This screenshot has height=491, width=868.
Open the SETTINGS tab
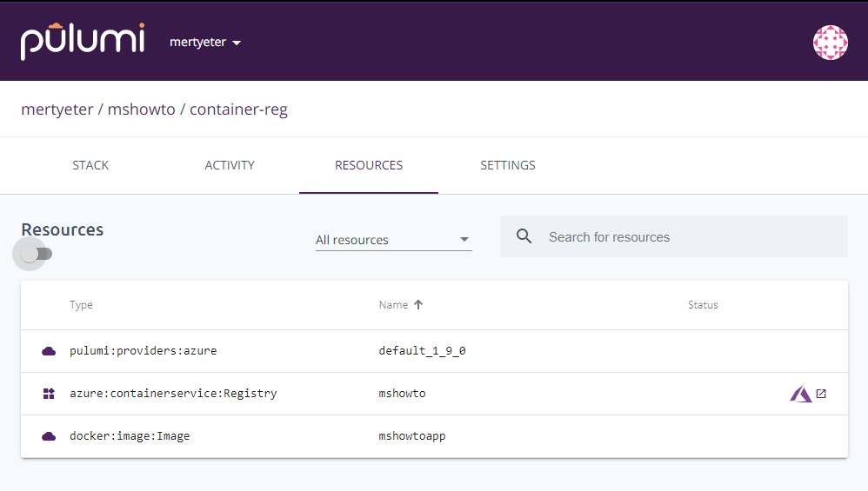pos(508,165)
